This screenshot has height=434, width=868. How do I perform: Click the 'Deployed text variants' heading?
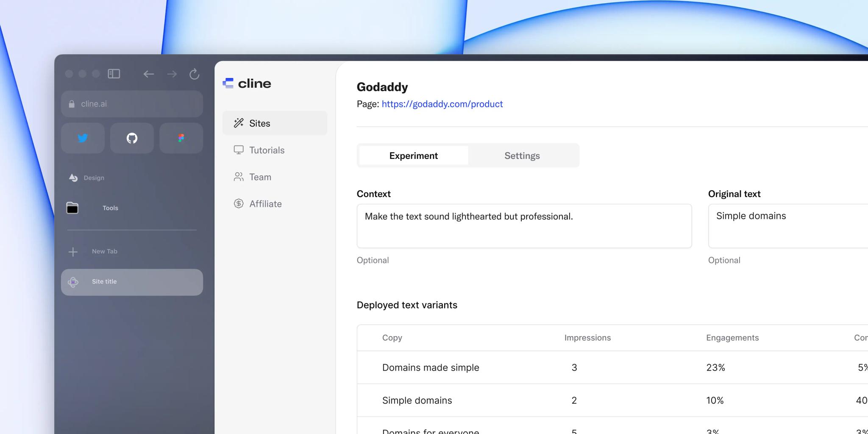pos(407,305)
